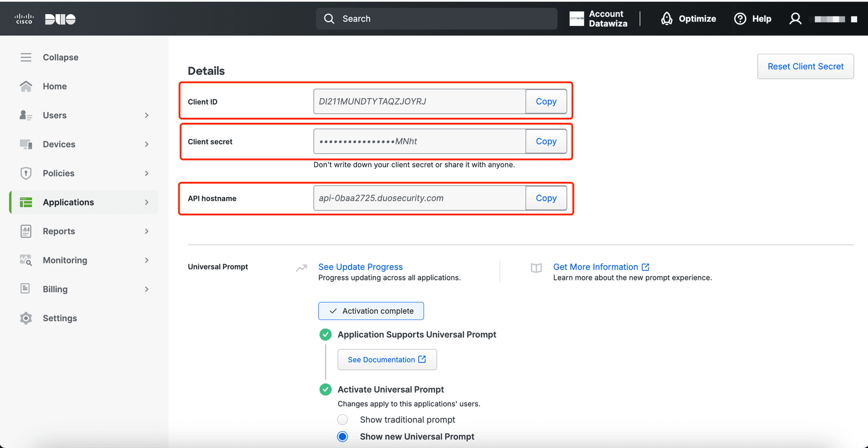Open the Applications menu label
This screenshot has height=448, width=868.
(68, 202)
